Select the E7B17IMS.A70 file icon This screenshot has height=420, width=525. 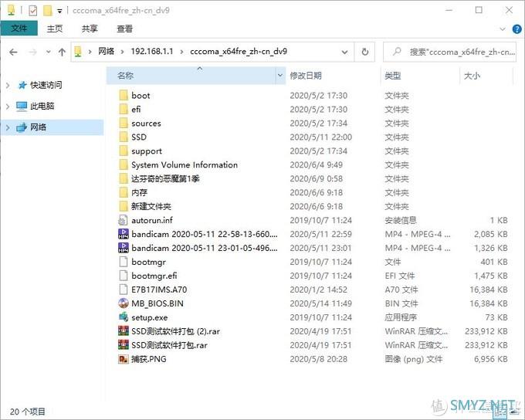(124, 290)
